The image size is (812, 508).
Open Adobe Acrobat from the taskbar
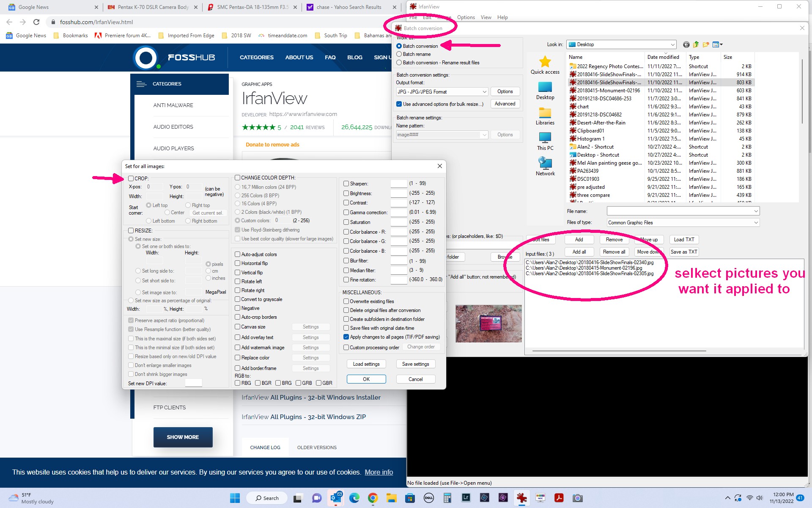point(559,498)
